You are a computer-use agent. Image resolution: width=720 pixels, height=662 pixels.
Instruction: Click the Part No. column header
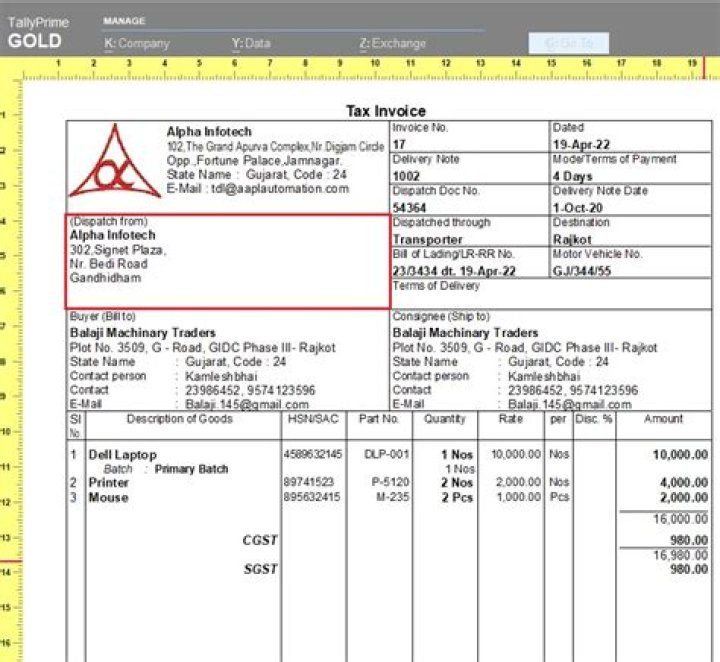(x=379, y=419)
